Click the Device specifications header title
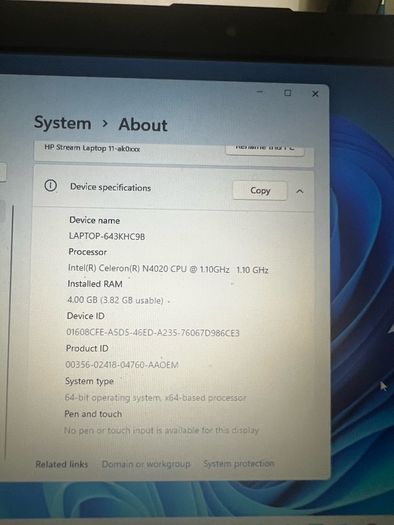The width and height of the screenshot is (394, 525). [x=110, y=188]
